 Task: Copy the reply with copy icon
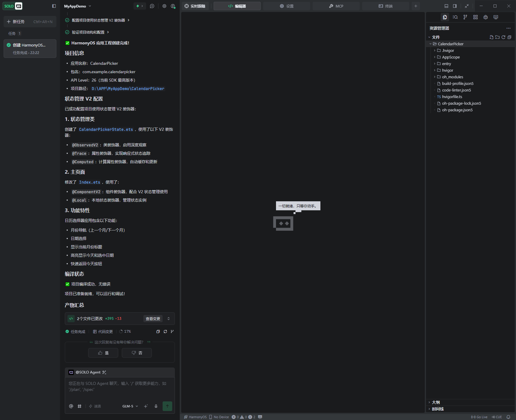[x=158, y=331]
